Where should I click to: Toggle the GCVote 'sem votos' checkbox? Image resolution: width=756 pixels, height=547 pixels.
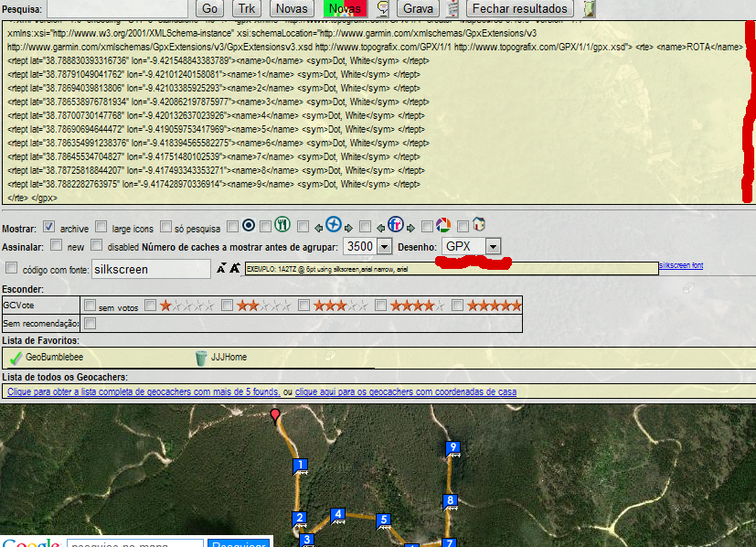[90, 305]
